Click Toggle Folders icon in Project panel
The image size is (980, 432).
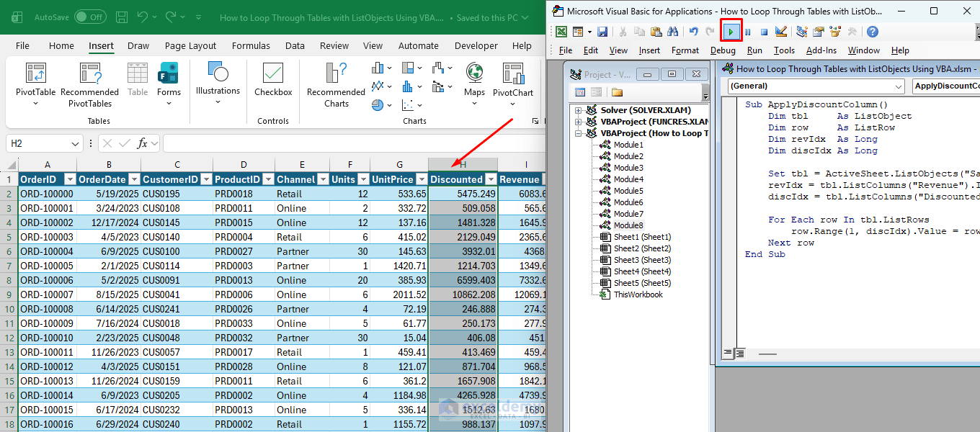click(x=617, y=92)
